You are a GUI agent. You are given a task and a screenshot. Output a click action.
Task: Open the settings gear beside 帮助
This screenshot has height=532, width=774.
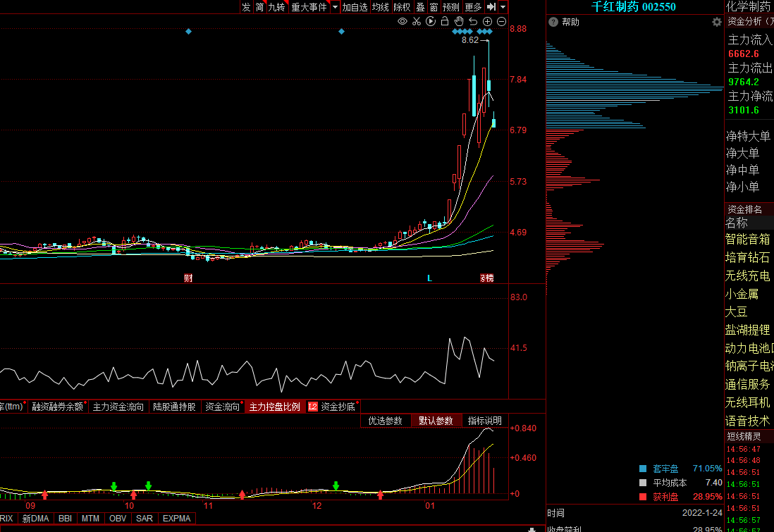pos(716,23)
